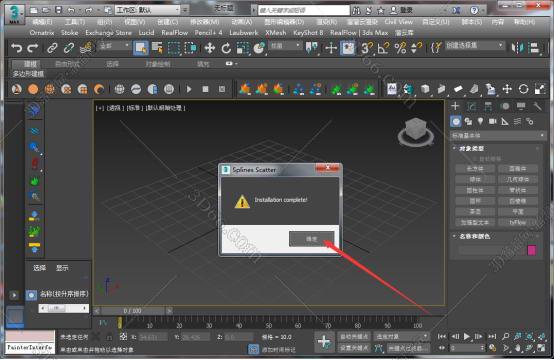Screen dimensions: 554x360
Task: Open Select by Name tool
Action: coord(157,48)
